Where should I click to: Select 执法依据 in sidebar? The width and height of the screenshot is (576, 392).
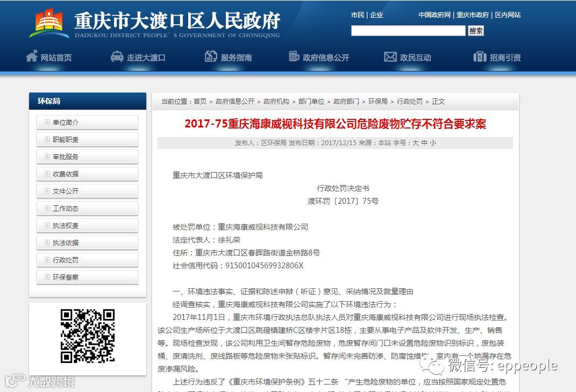[88, 243]
